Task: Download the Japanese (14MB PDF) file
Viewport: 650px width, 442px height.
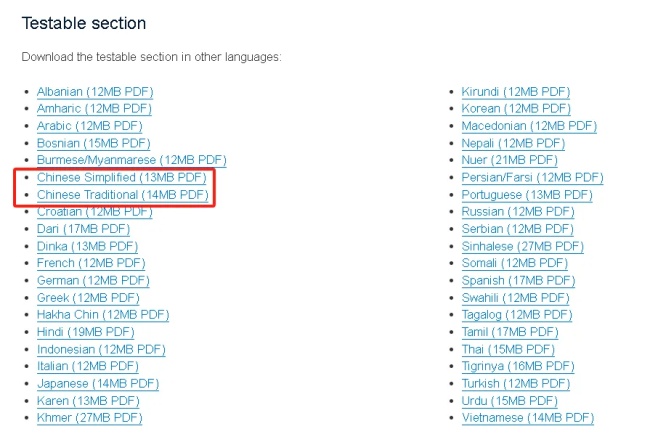Action: coord(98,384)
